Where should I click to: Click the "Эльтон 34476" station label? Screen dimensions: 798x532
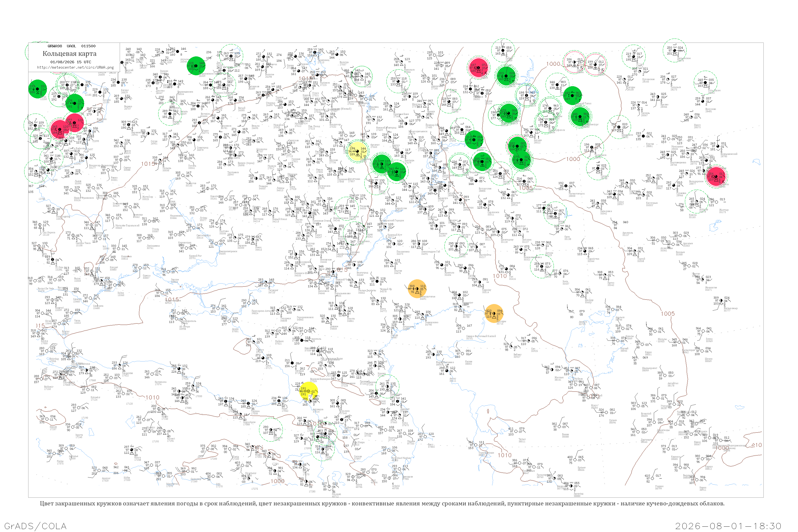pos(398,272)
